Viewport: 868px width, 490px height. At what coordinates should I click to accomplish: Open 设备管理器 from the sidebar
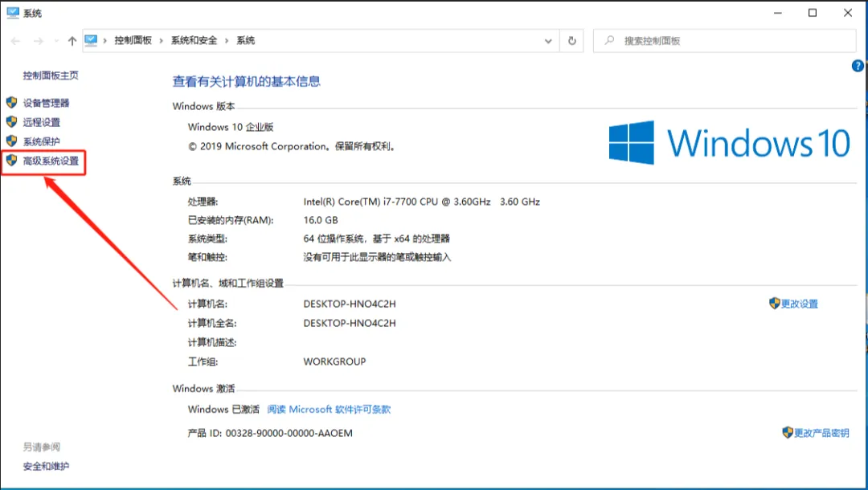pos(46,103)
